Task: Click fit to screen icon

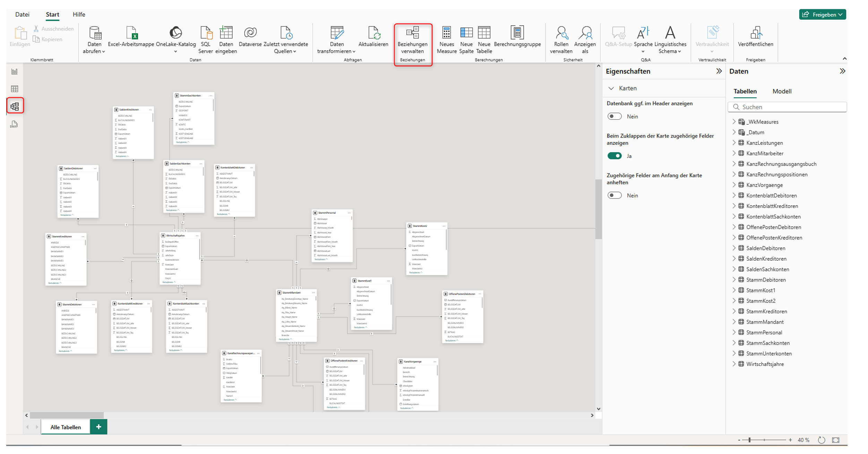Action: coord(836,440)
